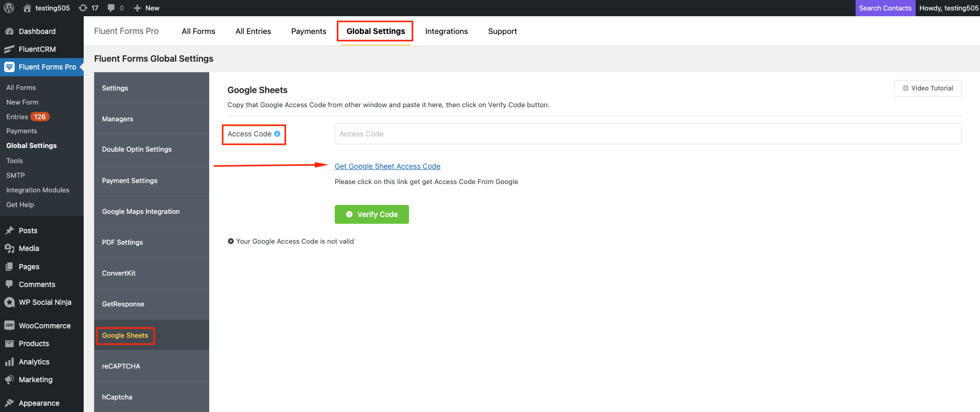Click the WordPress logo icon
This screenshot has width=980, height=412.
coord(9,8)
